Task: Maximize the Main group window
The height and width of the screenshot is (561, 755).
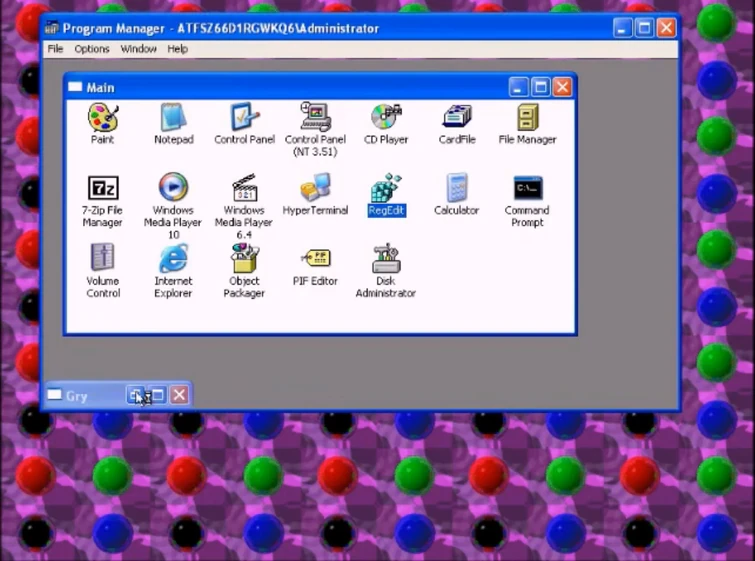Action: (540, 87)
